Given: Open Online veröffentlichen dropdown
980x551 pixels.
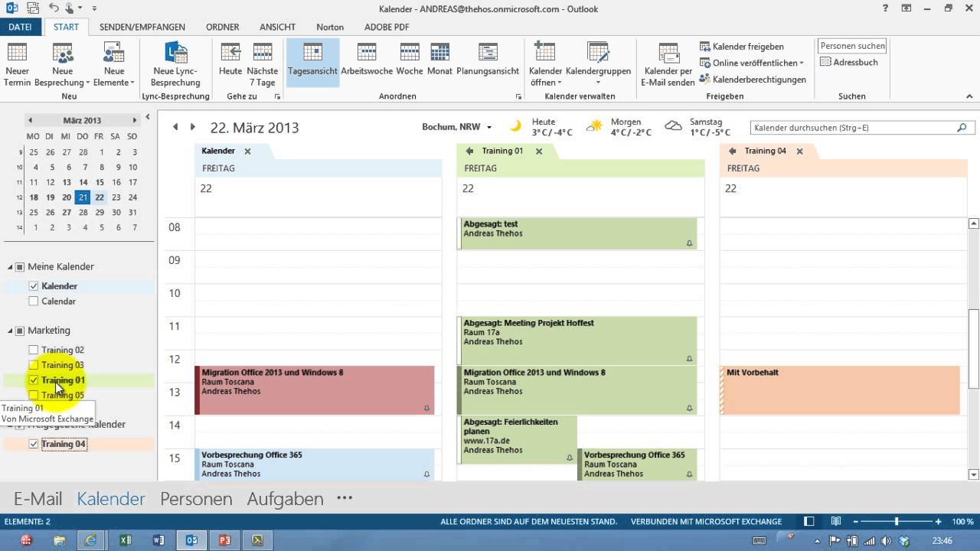Looking at the screenshot, I should point(752,63).
